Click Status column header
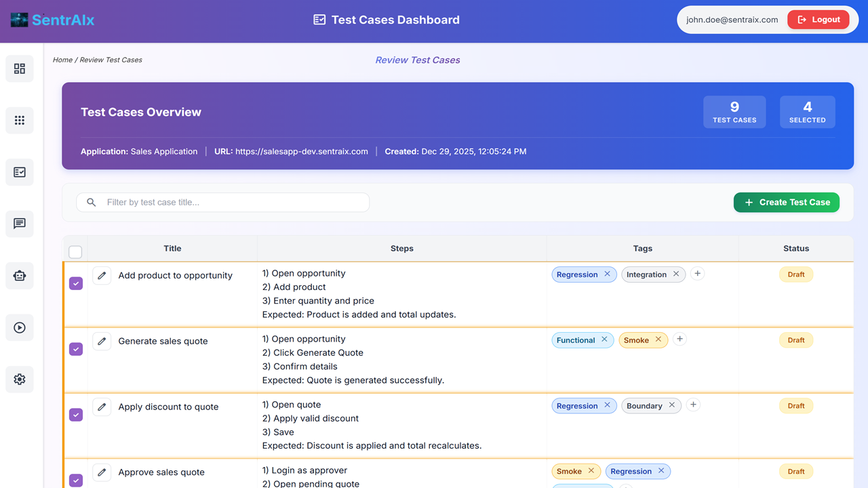 point(796,248)
